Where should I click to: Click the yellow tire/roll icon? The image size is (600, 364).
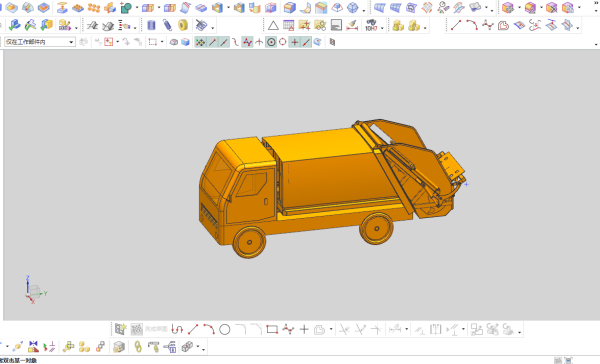(183, 25)
